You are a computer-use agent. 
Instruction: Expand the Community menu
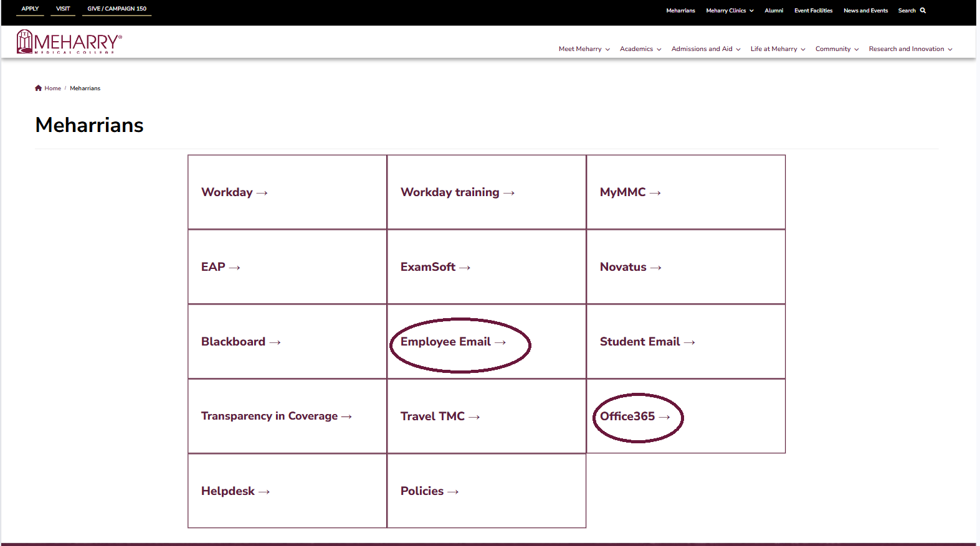click(837, 49)
